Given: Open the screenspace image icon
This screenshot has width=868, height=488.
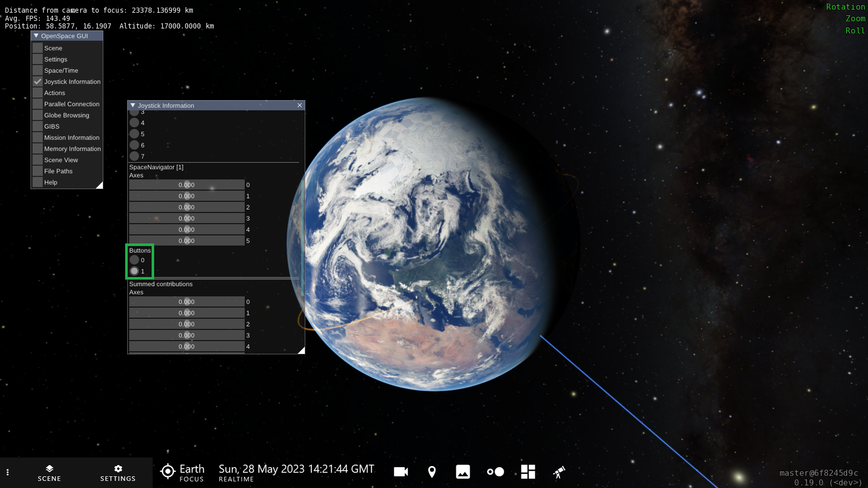Looking at the screenshot, I should coord(463,472).
